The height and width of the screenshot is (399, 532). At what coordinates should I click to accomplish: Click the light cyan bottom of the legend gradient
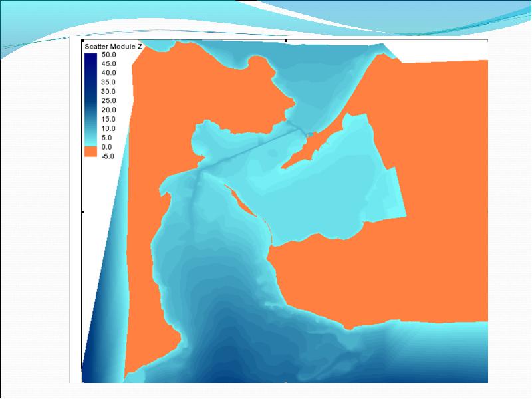click(x=90, y=141)
